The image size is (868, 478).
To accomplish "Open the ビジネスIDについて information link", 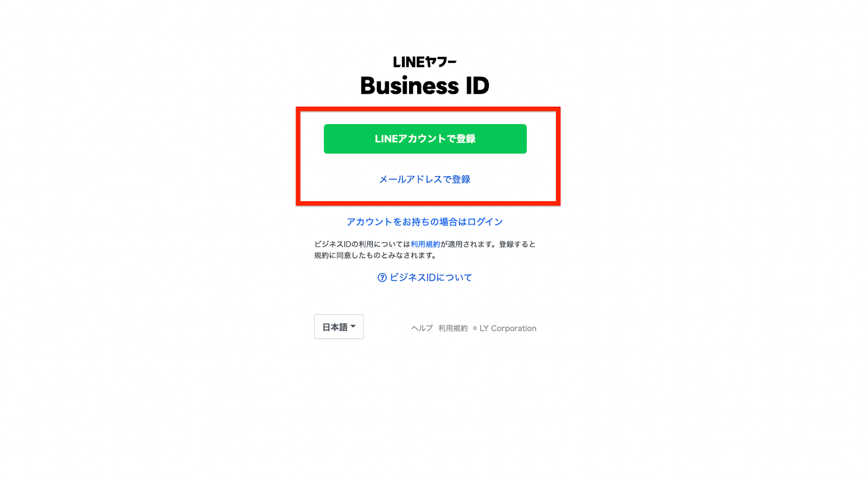I will (431, 277).
